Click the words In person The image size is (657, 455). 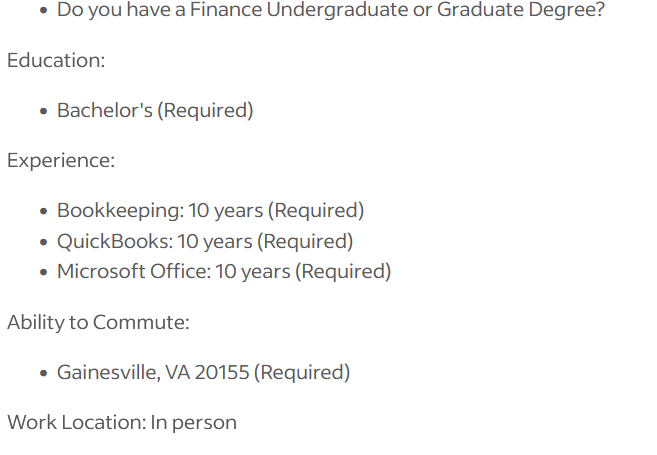coord(194,422)
